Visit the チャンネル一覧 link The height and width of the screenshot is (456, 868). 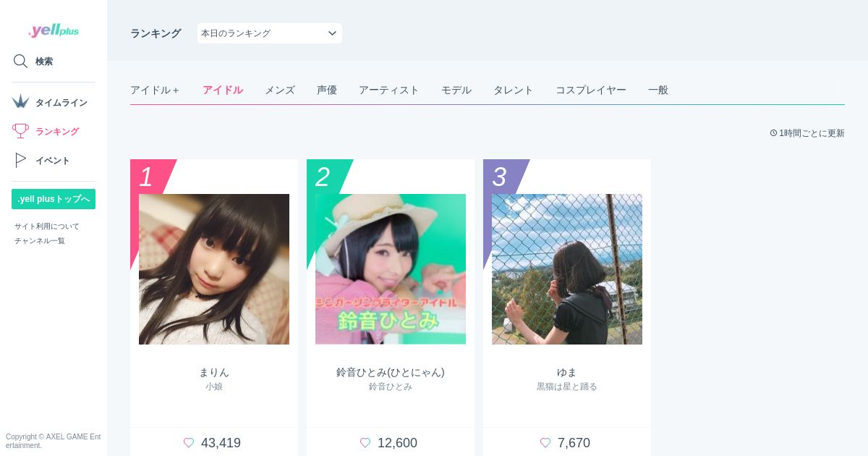pyautogui.click(x=40, y=241)
